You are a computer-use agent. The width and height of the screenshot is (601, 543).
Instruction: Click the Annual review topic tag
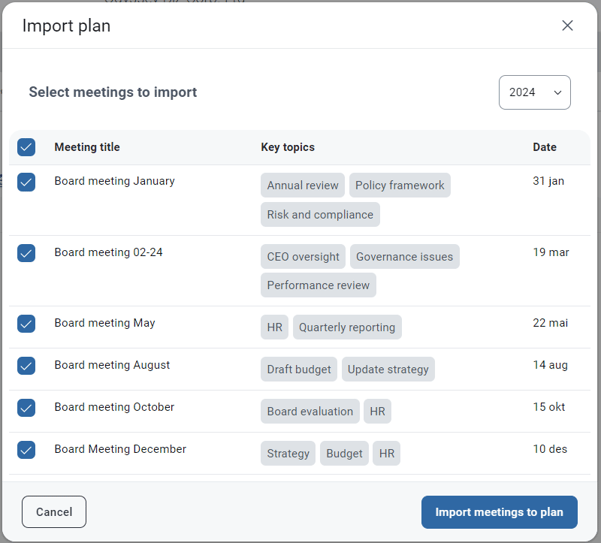[x=302, y=185]
